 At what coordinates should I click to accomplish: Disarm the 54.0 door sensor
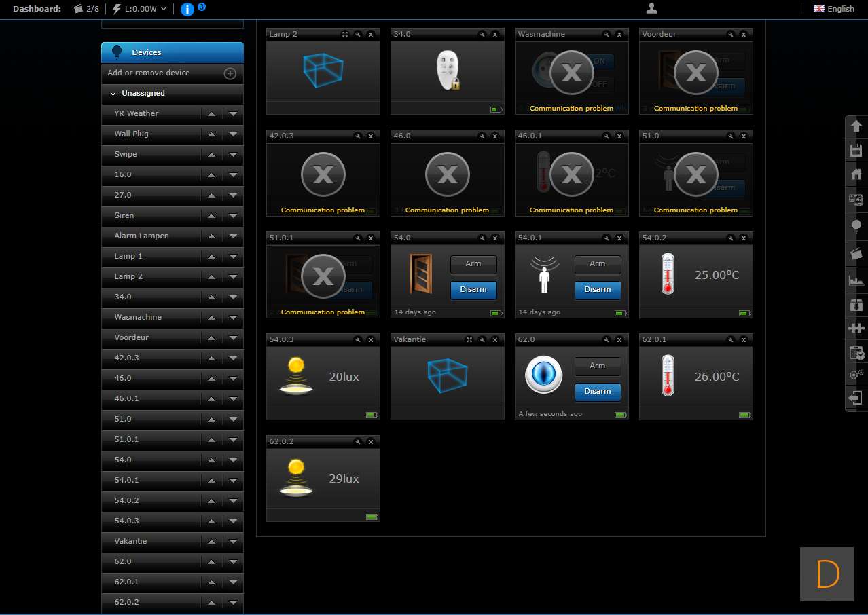473,290
